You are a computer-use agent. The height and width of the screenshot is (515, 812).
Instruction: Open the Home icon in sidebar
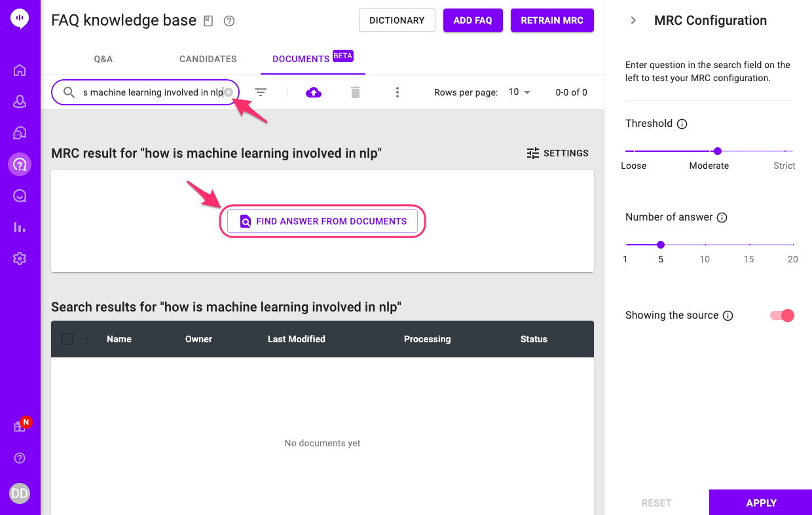click(20, 71)
